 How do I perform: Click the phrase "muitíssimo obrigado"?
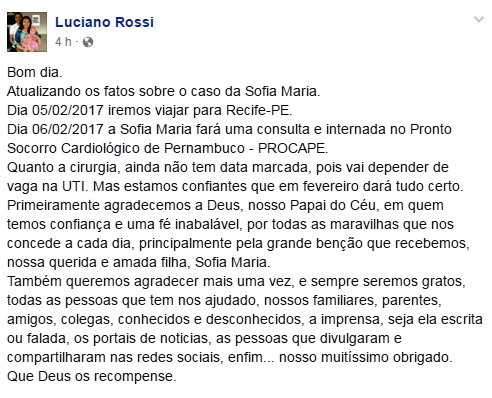386,357
